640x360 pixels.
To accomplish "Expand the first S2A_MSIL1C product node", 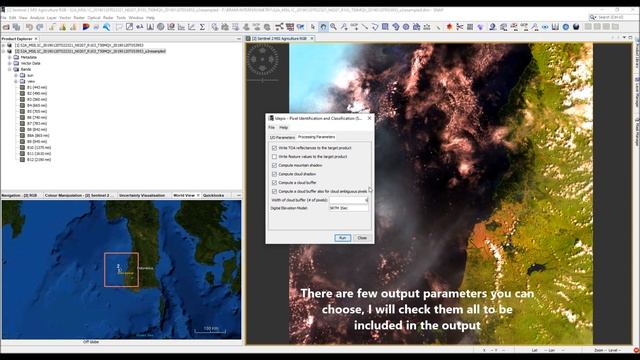I will click(4, 45).
